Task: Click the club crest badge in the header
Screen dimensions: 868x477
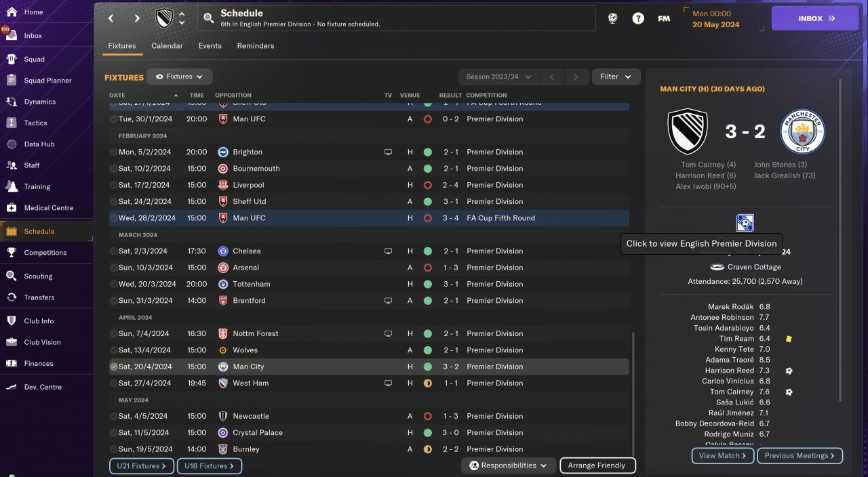Action: (x=164, y=18)
